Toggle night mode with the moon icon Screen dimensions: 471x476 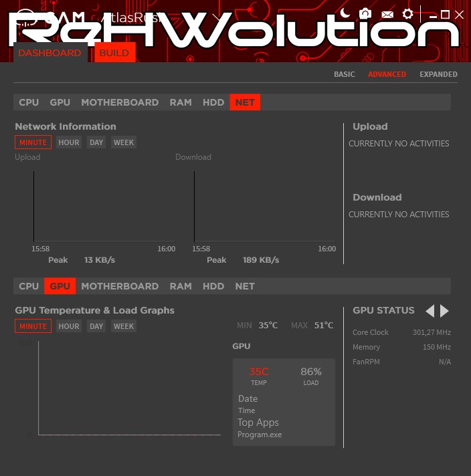[x=345, y=13]
